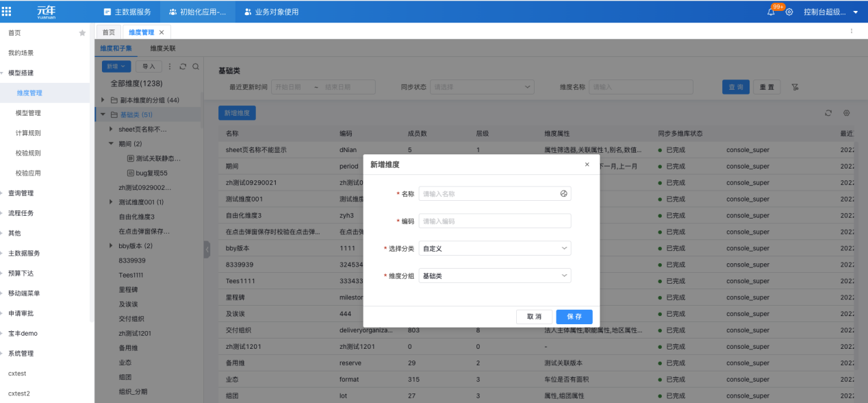Click the star icon next to 首页 in sidebar
868x403 pixels.
[x=81, y=32]
